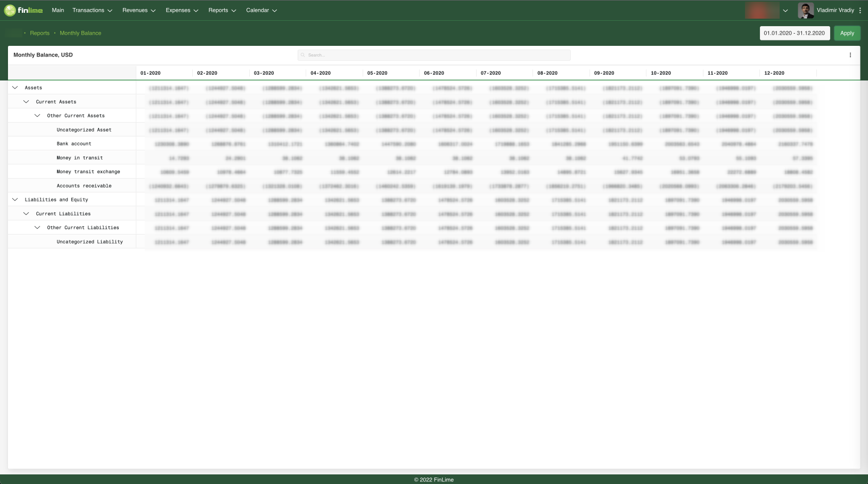The image size is (868, 484).
Task: Click the Apply button
Action: pyautogui.click(x=847, y=33)
